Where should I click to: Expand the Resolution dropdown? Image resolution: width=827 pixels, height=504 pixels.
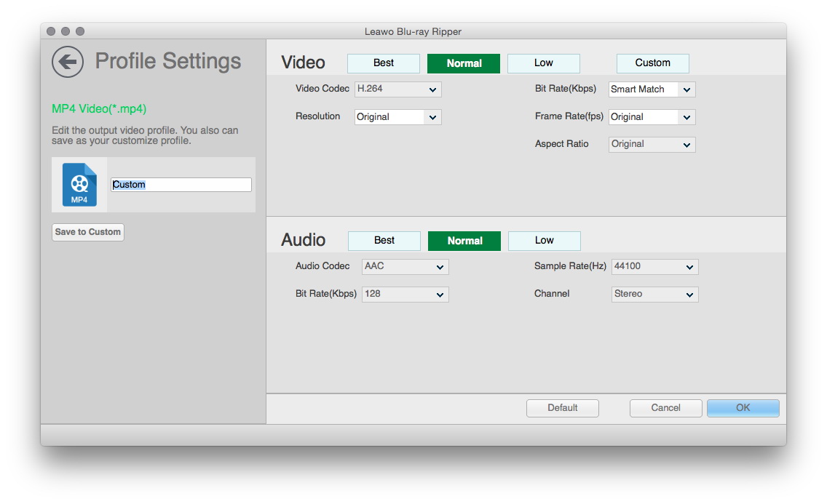pyautogui.click(x=397, y=117)
